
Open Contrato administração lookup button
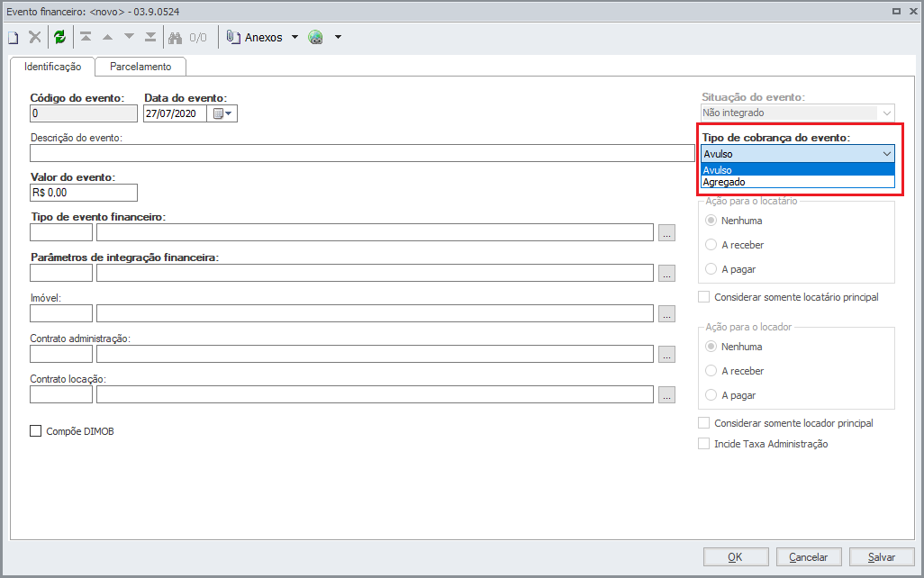666,355
